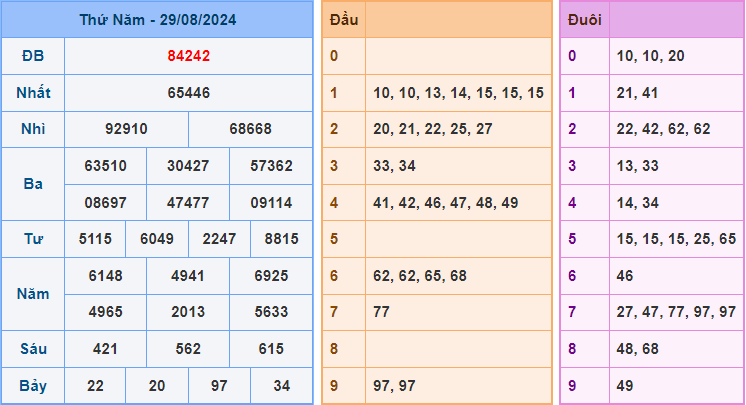Select fourth prize number 6049

coord(157,239)
